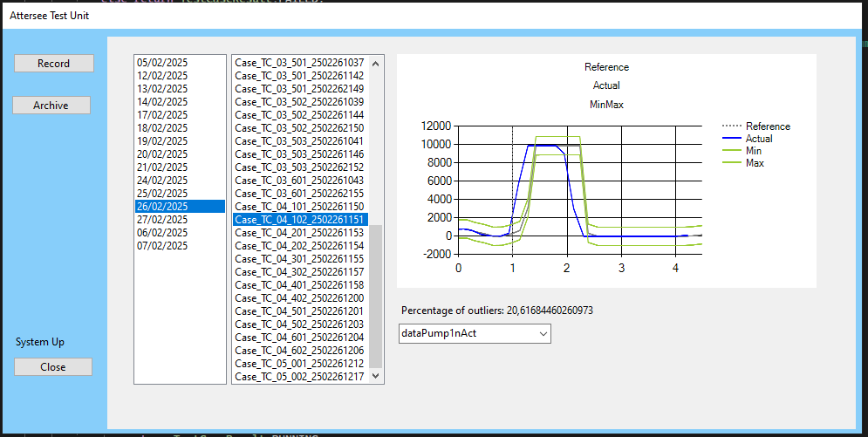Select date 21/02/2025

(180, 167)
